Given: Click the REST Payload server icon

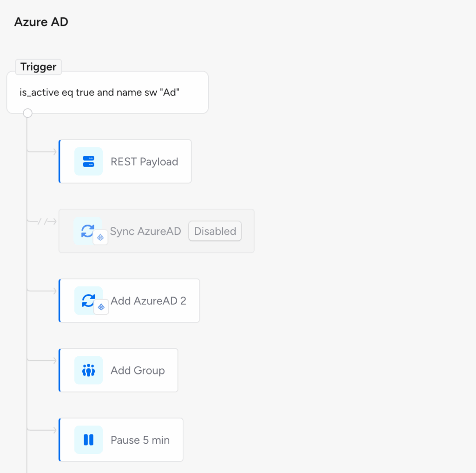Looking at the screenshot, I should [x=88, y=161].
